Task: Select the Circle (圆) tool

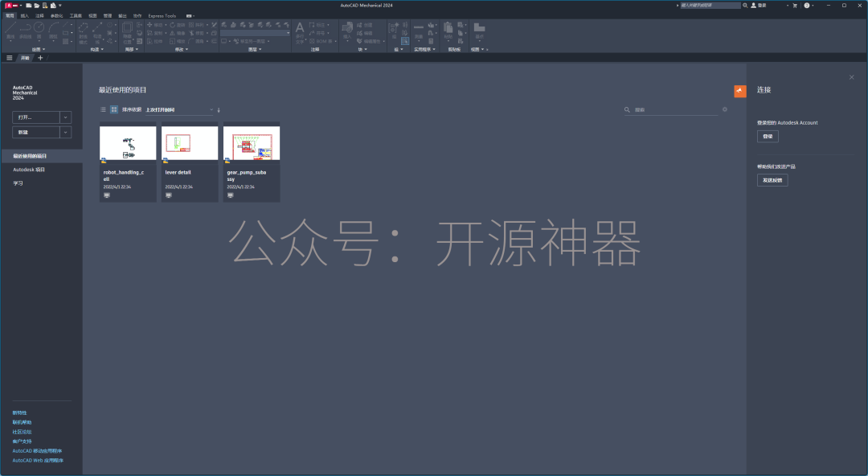Action: click(x=39, y=30)
